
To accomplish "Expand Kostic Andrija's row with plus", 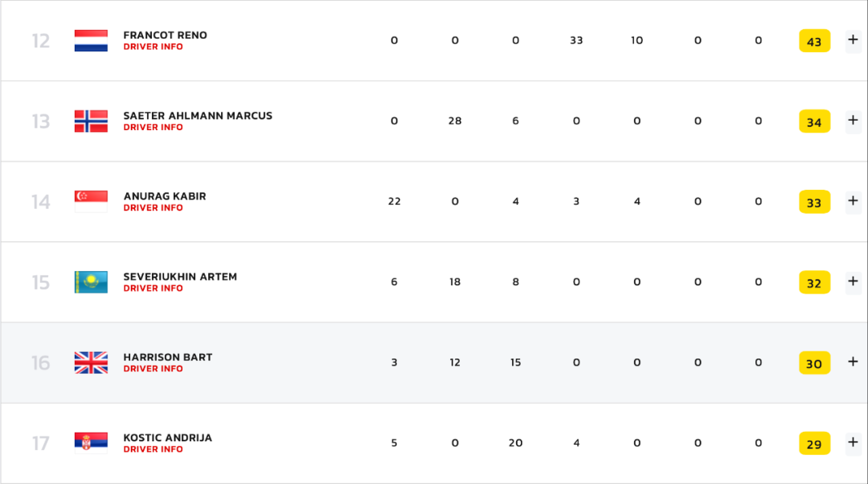I will pos(853,442).
